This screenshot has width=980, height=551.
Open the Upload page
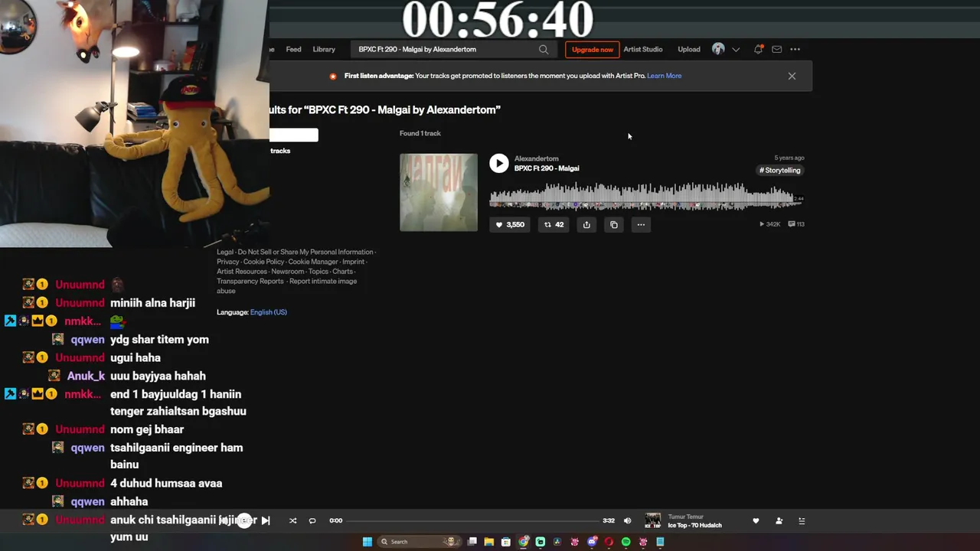(x=689, y=49)
